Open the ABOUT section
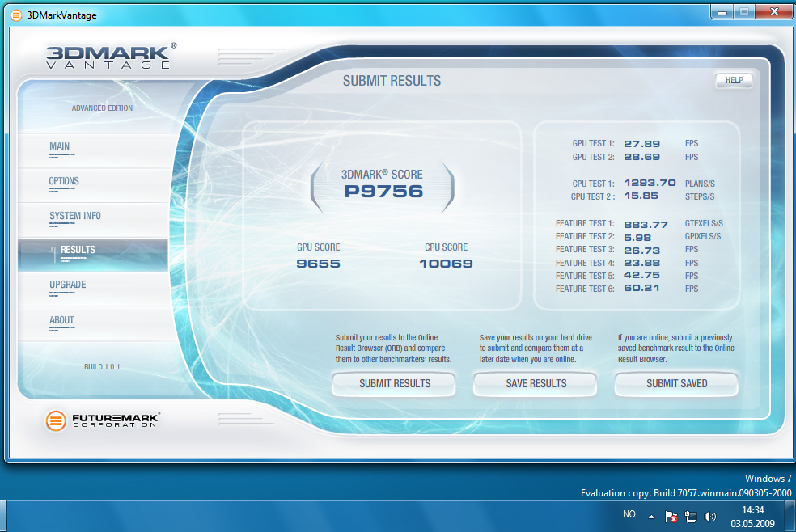Viewport: 796px width, 532px height. point(93,324)
